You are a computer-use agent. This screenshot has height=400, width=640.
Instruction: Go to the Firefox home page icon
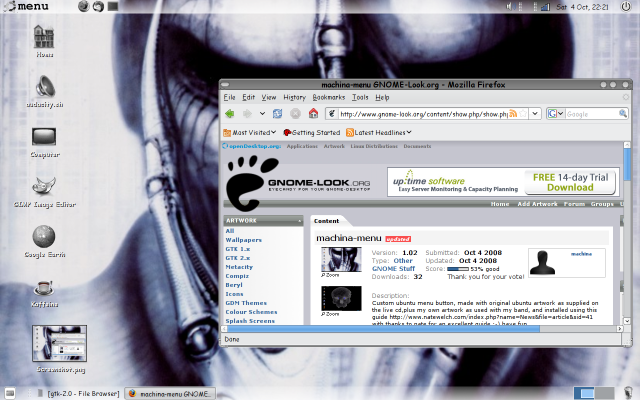pyautogui.click(x=313, y=113)
